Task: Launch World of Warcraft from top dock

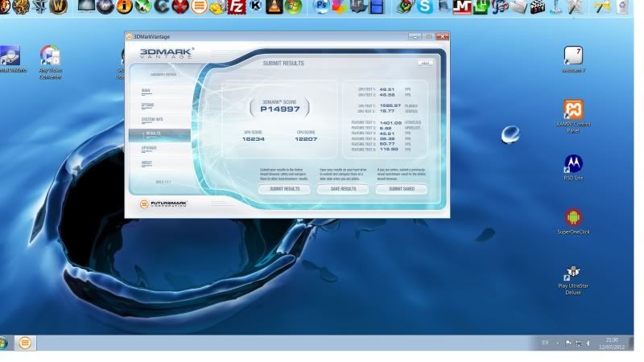Action: tap(58, 6)
